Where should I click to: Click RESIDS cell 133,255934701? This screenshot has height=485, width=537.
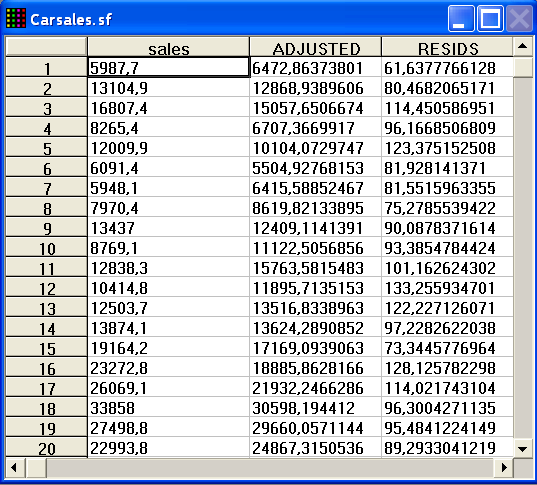tap(447, 287)
